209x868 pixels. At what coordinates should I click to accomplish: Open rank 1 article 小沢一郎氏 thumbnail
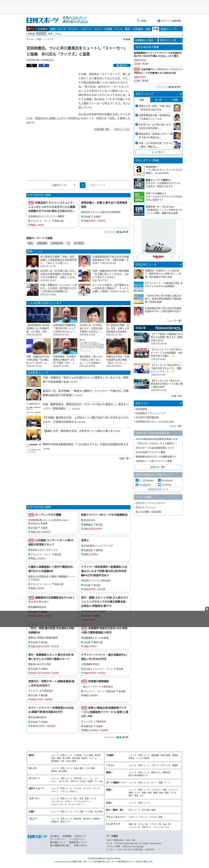(x=177, y=108)
